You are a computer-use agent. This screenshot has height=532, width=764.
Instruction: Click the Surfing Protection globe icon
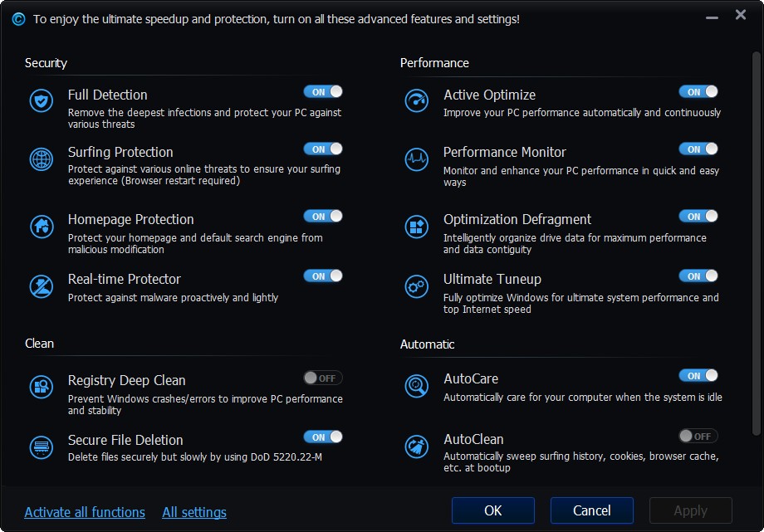pyautogui.click(x=42, y=159)
